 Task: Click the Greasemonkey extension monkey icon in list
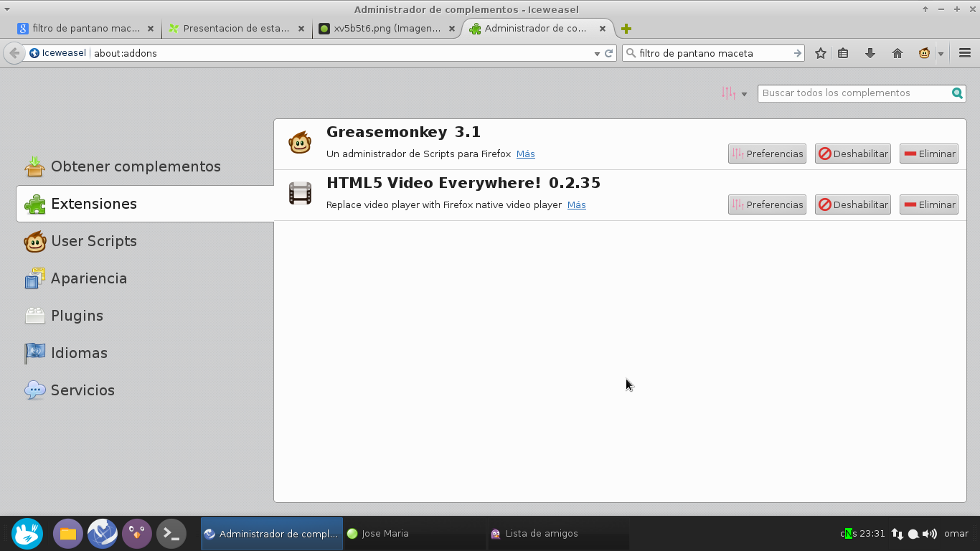(300, 143)
